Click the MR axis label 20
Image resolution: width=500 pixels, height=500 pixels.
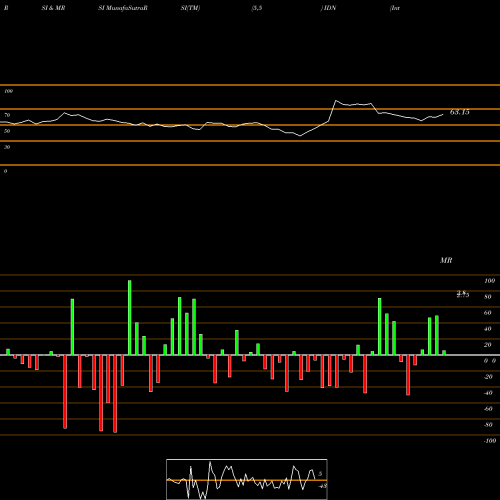coord(488,345)
